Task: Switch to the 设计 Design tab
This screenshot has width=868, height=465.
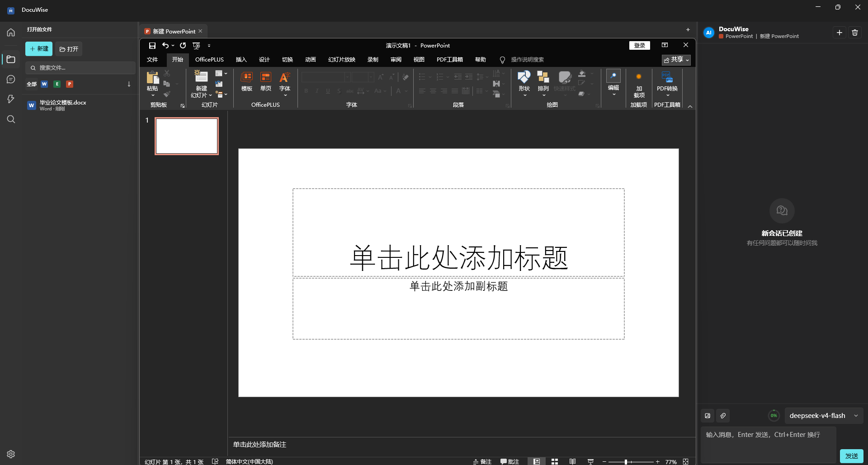Action: [264, 60]
